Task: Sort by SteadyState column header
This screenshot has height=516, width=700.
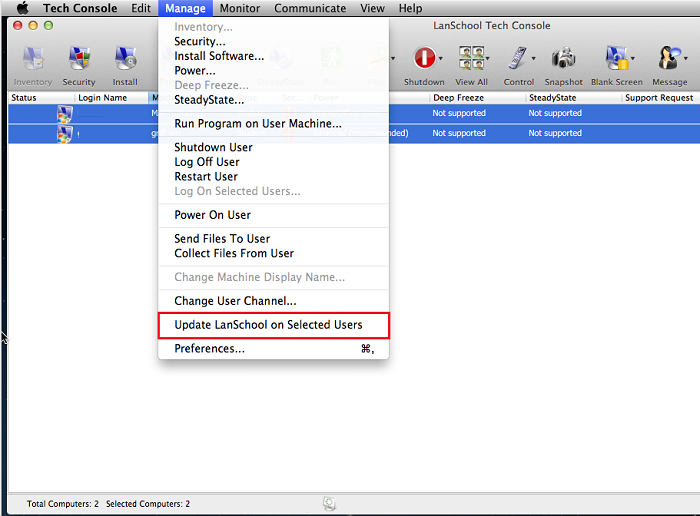Action: coord(573,98)
